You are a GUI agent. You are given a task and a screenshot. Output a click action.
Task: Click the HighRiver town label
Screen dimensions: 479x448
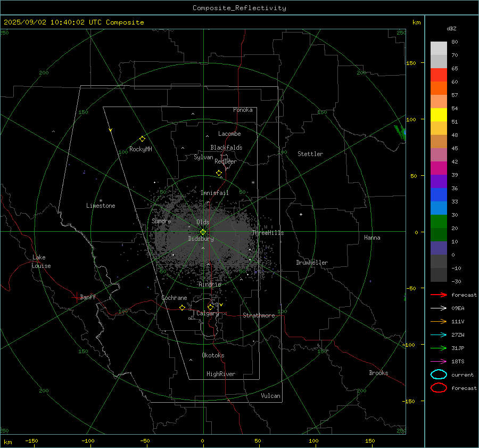point(221,374)
